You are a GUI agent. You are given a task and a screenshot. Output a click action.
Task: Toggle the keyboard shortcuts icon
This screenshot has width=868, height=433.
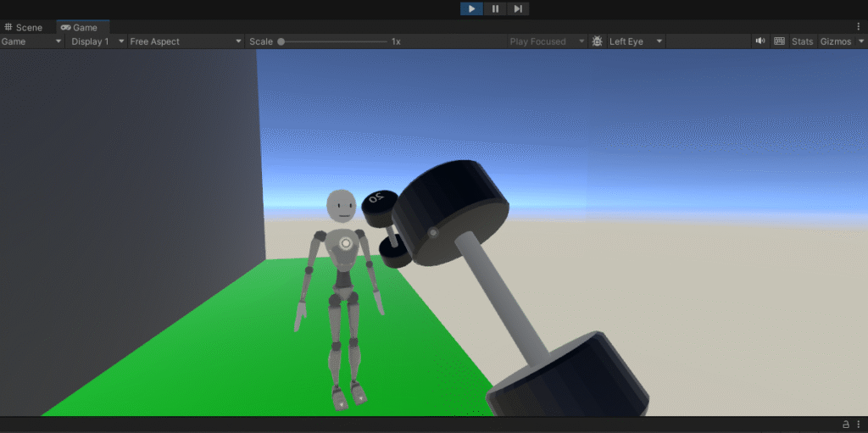(x=780, y=41)
